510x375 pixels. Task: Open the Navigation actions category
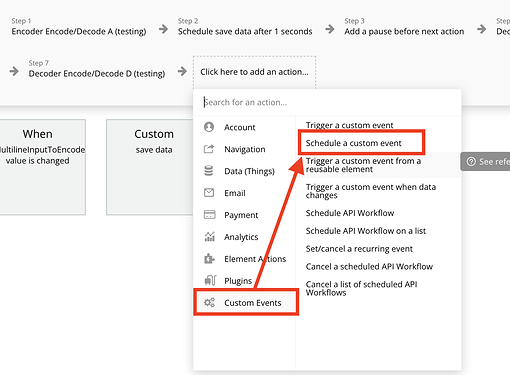(x=244, y=149)
